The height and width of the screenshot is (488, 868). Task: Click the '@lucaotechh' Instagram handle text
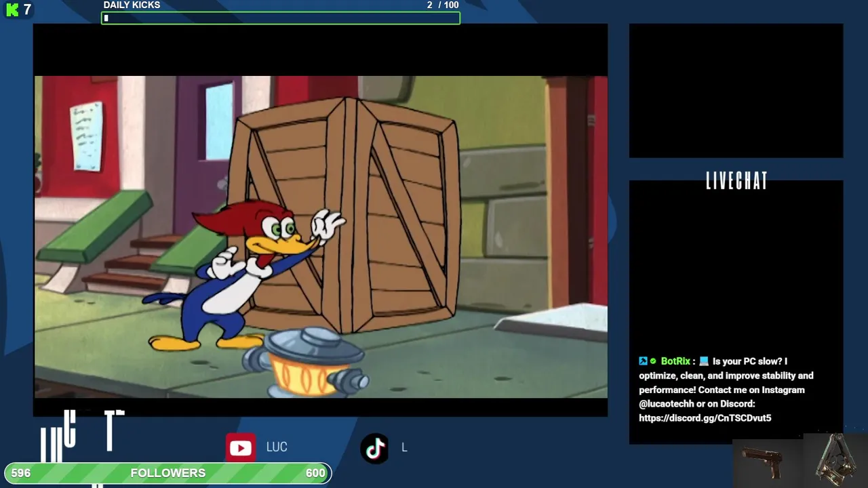(x=667, y=404)
